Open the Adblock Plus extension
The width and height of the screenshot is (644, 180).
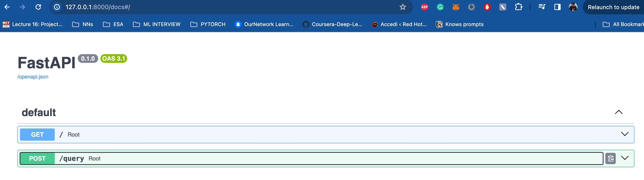point(424,7)
